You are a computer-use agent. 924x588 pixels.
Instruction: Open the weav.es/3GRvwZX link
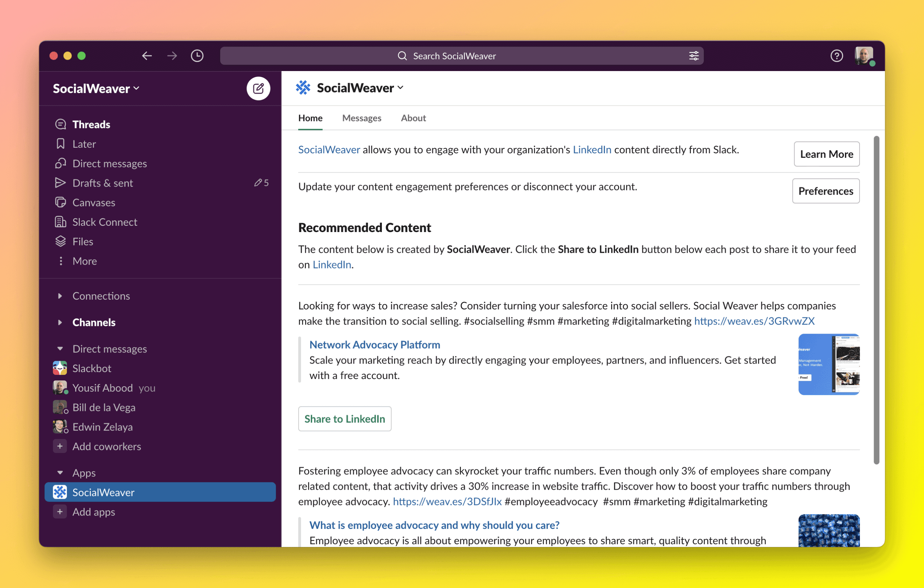754,321
